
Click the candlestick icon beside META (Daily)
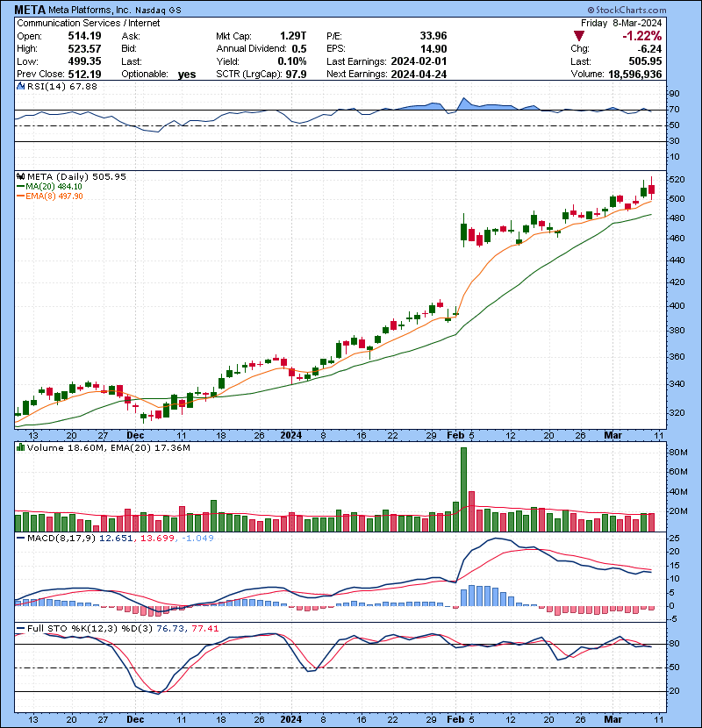[20, 176]
